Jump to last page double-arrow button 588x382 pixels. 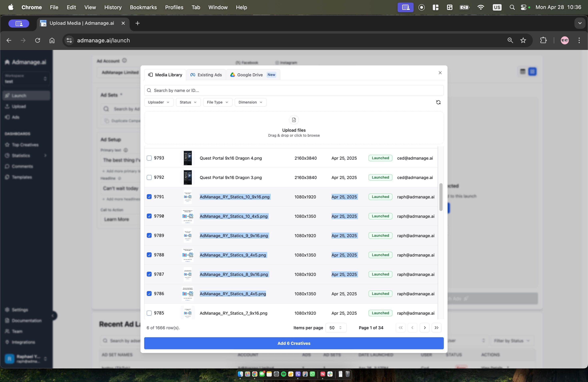(x=436, y=328)
